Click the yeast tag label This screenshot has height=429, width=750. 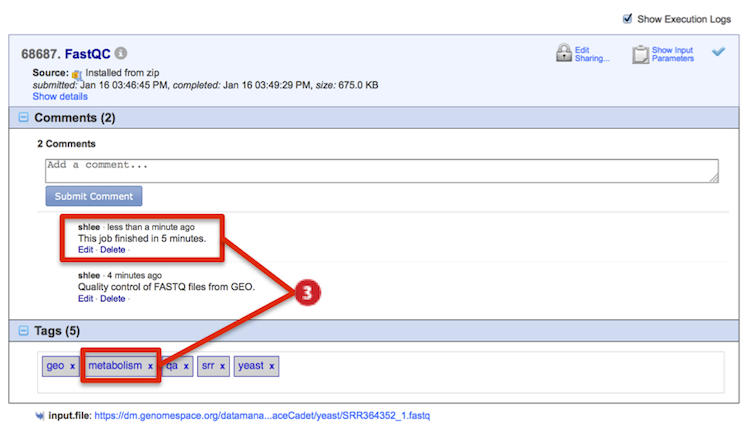tap(251, 366)
